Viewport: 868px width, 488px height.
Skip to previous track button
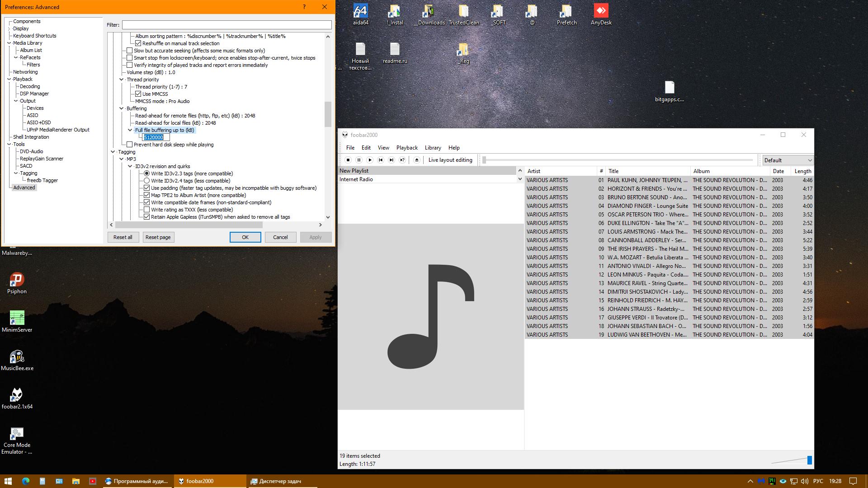point(381,160)
